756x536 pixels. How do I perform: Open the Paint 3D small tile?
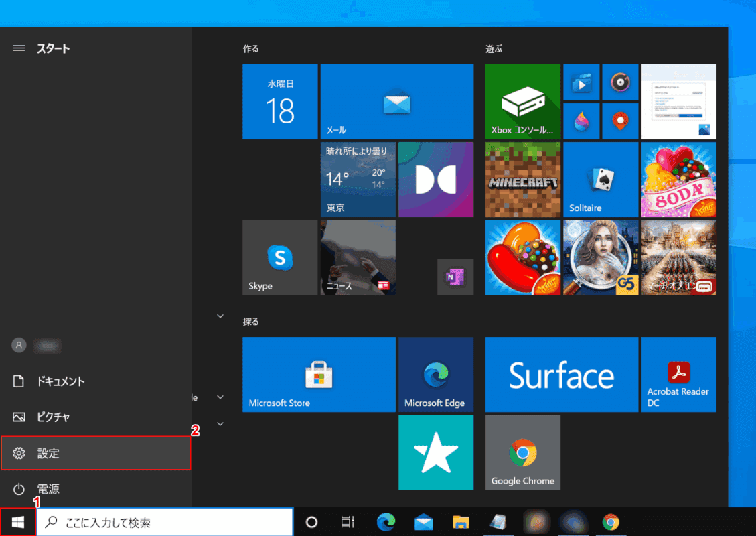581,121
